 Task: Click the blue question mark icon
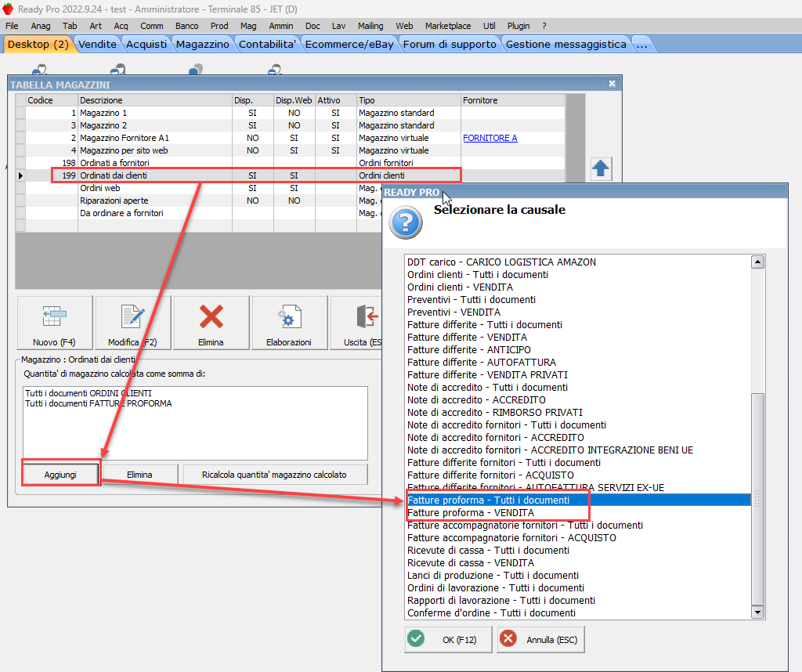click(406, 222)
